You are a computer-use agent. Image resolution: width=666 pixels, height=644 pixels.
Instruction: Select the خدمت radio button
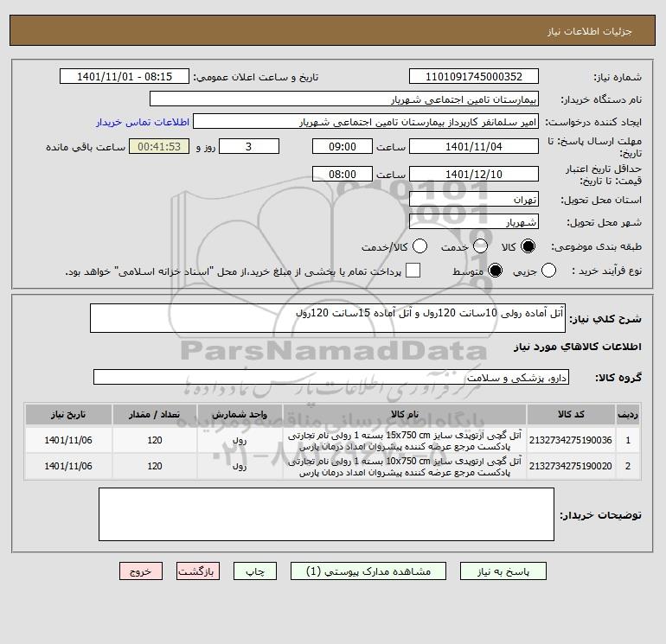480,246
